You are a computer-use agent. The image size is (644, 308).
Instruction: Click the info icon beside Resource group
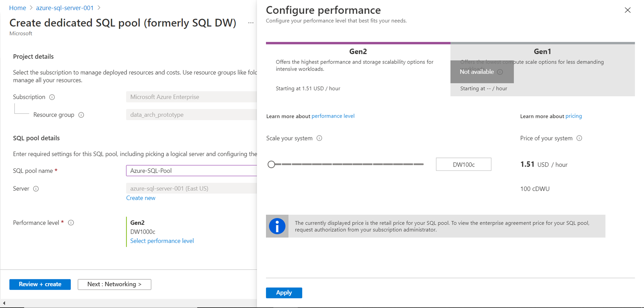coord(81,115)
